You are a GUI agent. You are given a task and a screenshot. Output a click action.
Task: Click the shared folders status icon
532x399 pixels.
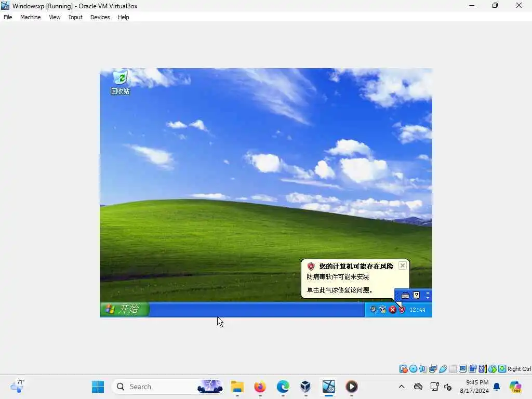pyautogui.click(x=453, y=369)
